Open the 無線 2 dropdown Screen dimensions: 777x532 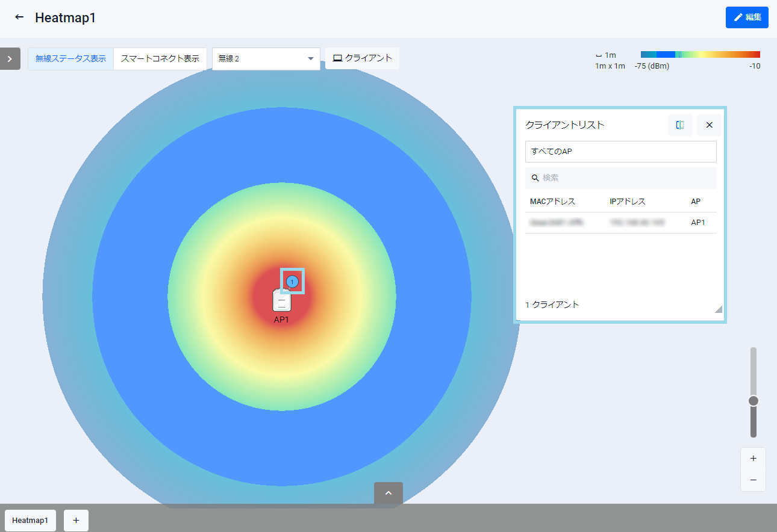[x=266, y=59]
